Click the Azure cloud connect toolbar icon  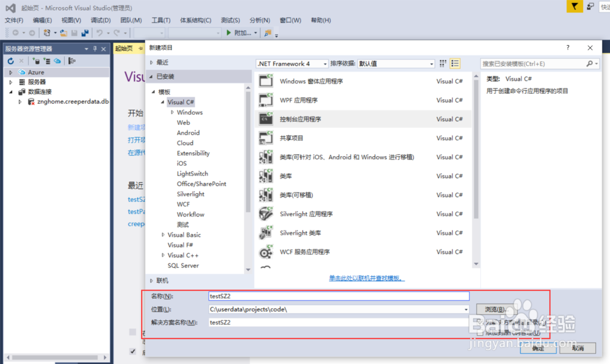(x=57, y=61)
